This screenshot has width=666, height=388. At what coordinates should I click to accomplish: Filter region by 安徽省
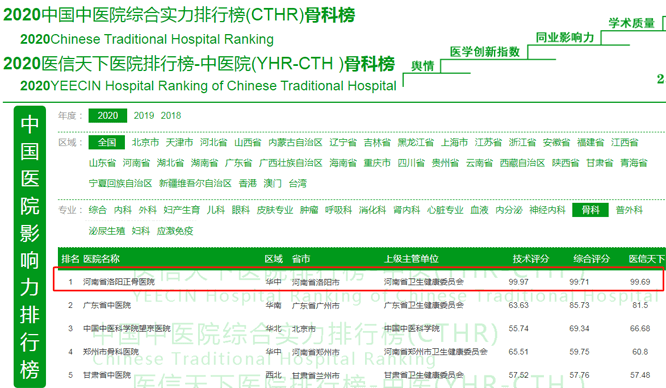coord(556,142)
